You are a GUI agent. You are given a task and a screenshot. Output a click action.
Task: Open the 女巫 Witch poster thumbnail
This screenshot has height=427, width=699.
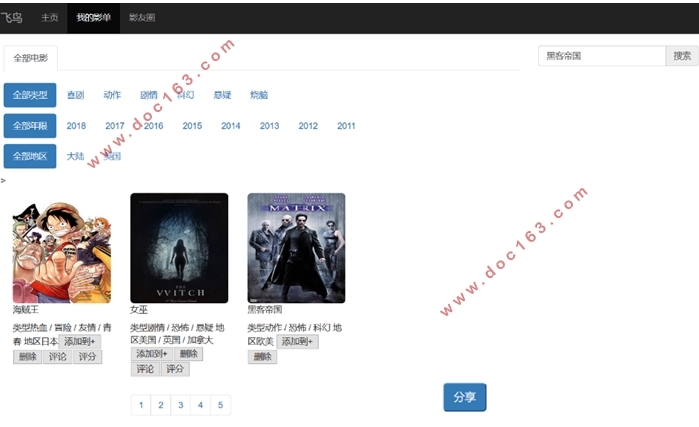click(x=179, y=248)
